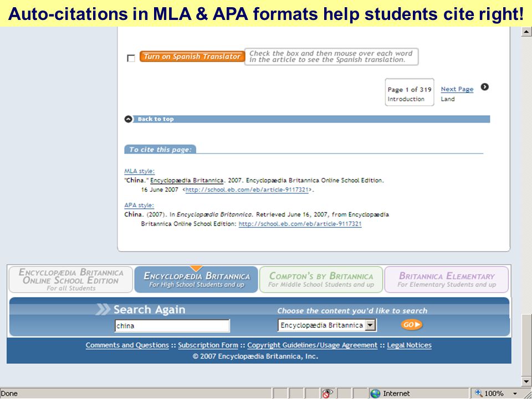The width and height of the screenshot is (532, 399).
Task: Click the scrollbar down arrow
Action: 526,381
